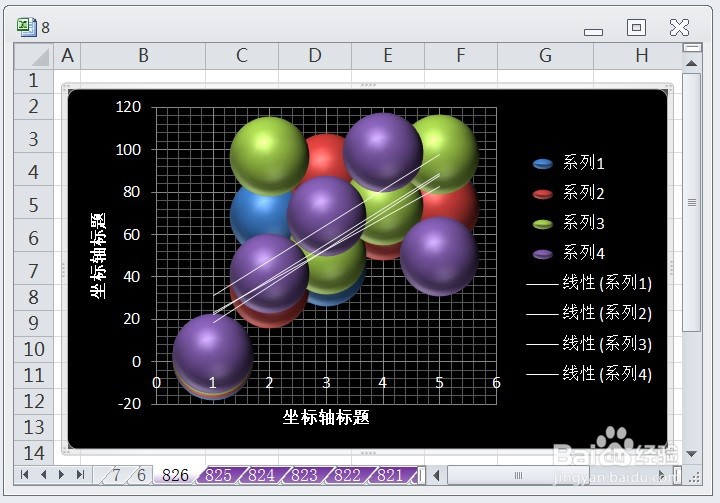Select column F header
The width and height of the screenshot is (720, 503).
tap(461, 56)
